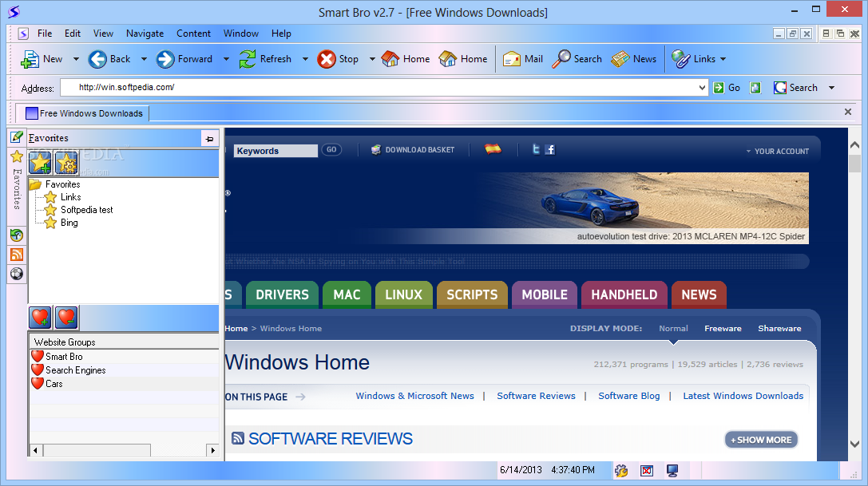Open the address Search options dropdown
The width and height of the screenshot is (868, 486).
pyautogui.click(x=831, y=88)
